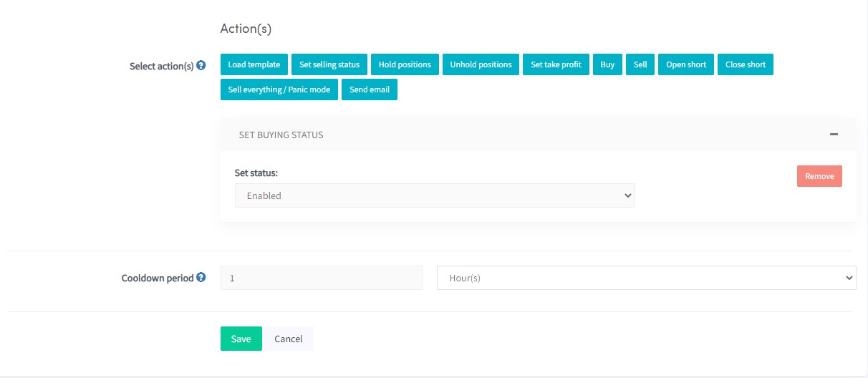Add the Unhold positions action
This screenshot has height=378, width=868.
click(x=481, y=64)
